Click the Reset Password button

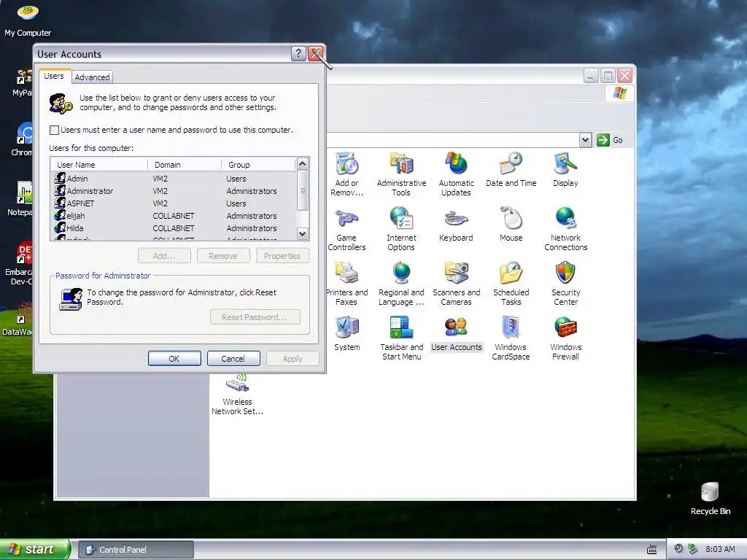pyautogui.click(x=255, y=317)
